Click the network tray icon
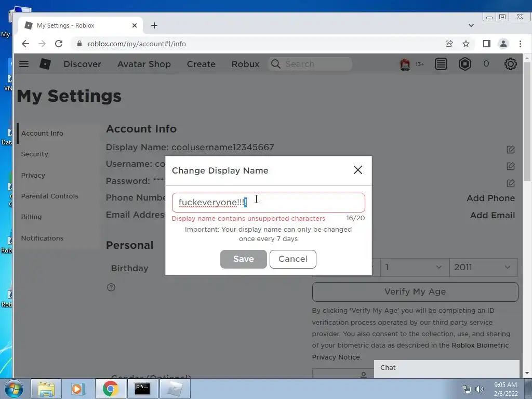The width and height of the screenshot is (532, 399). click(x=467, y=389)
